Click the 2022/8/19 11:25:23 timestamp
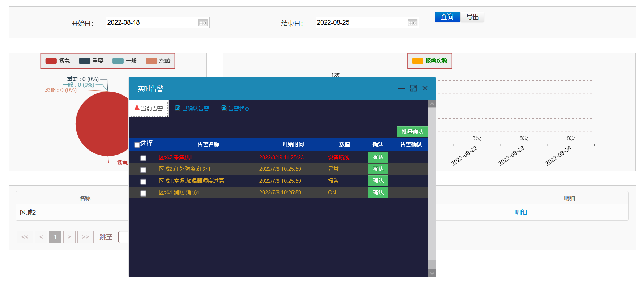The height and width of the screenshot is (291, 644). pos(281,157)
